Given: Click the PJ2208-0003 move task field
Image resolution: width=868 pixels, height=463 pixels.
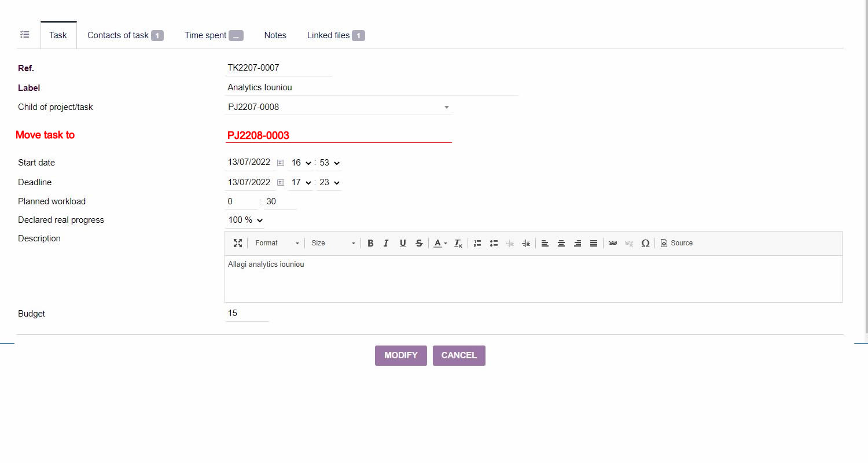Looking at the screenshot, I should [339, 135].
